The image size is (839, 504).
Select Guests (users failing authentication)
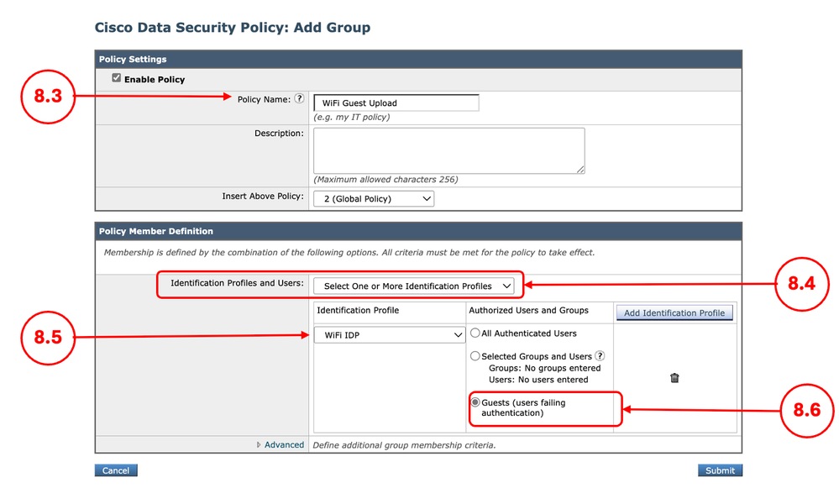476,402
